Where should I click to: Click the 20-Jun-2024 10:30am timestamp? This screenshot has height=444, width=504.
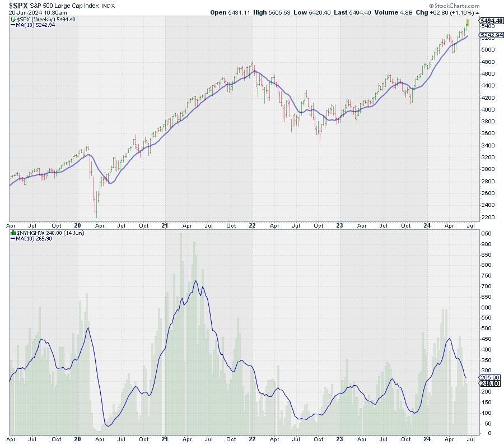pos(33,12)
